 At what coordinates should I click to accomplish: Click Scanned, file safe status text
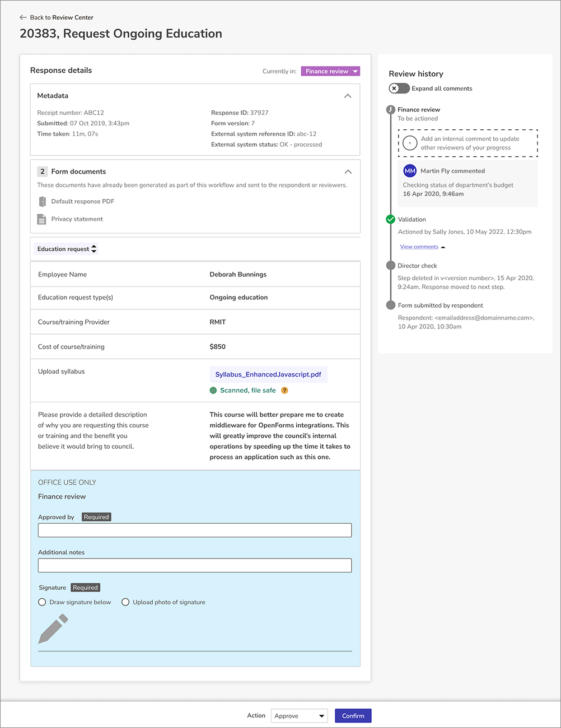(248, 391)
